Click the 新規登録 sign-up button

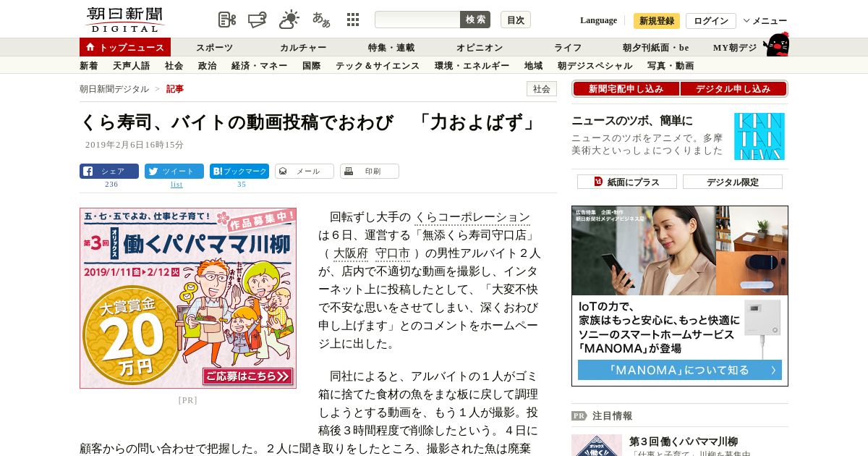pos(657,21)
